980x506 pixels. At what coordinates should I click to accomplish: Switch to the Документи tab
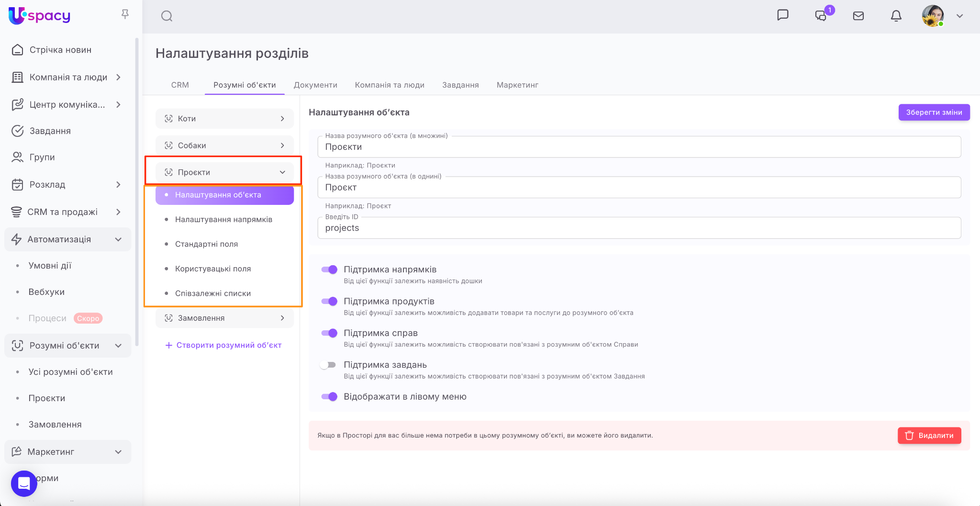(x=315, y=85)
